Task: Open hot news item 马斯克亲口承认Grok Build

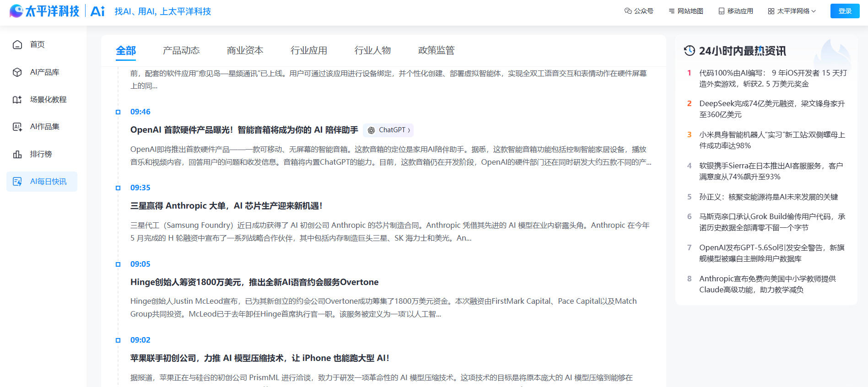Action: point(772,222)
